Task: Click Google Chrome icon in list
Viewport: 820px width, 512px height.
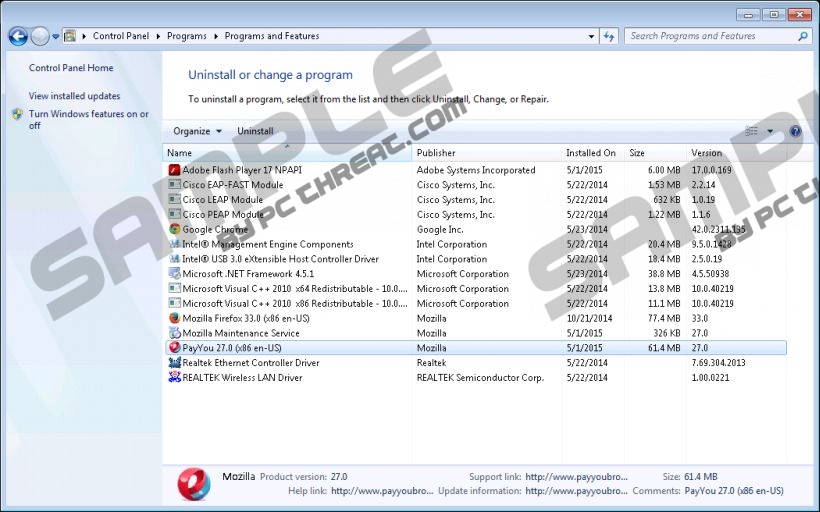Action: 174,229
